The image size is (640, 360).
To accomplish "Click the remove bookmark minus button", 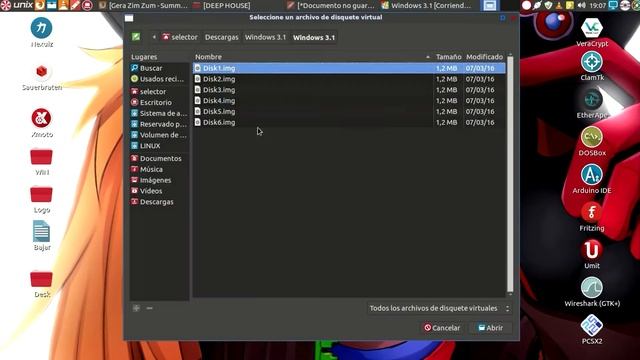I will point(149,308).
